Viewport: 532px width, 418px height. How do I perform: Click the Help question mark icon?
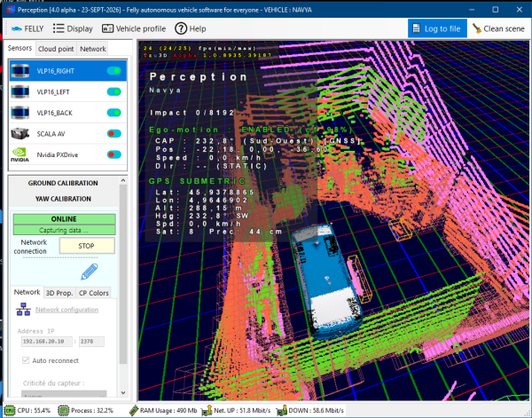181,28
